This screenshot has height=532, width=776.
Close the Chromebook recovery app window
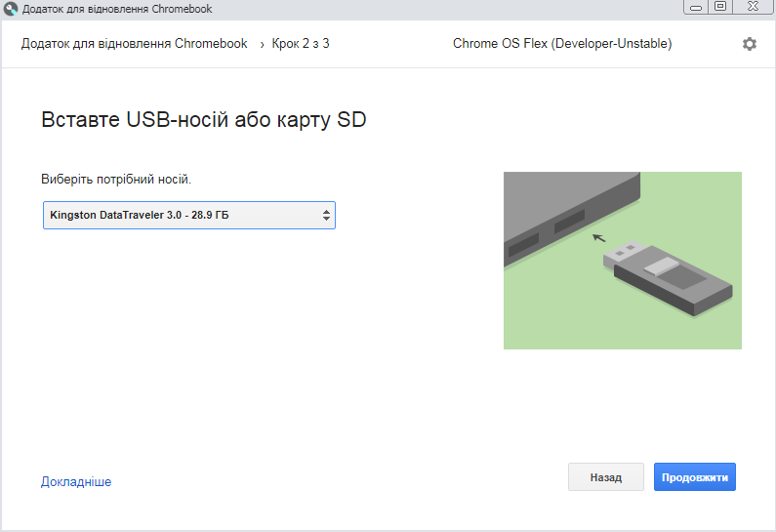754,8
